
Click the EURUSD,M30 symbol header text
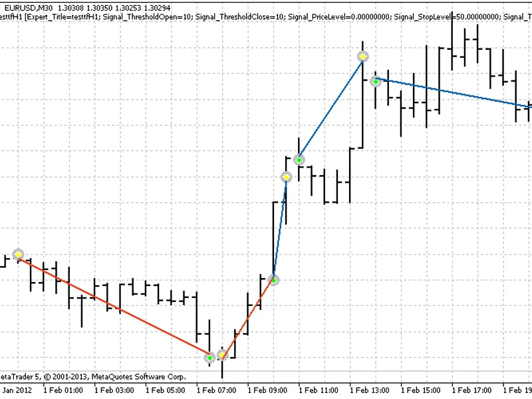[29, 8]
